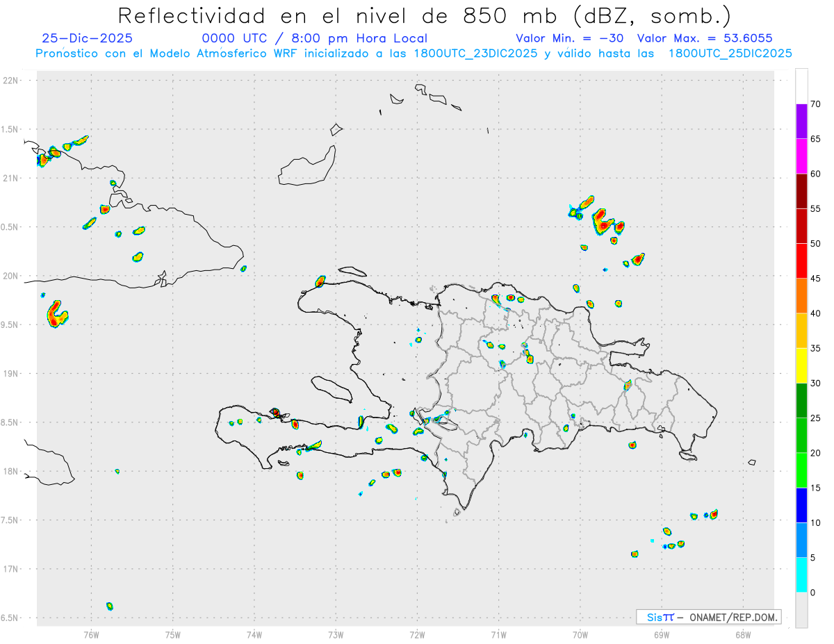
Task: Click the colorbar label '65'
Action: click(816, 138)
